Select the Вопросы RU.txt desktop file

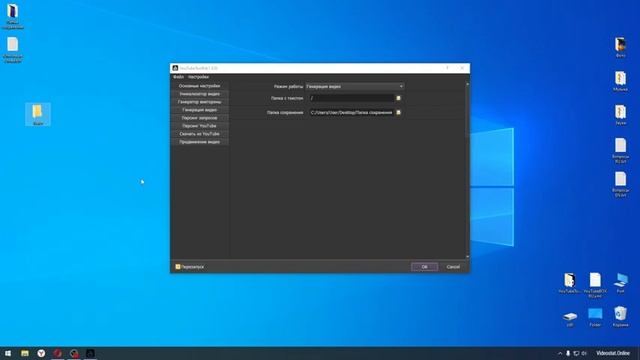[620, 150]
